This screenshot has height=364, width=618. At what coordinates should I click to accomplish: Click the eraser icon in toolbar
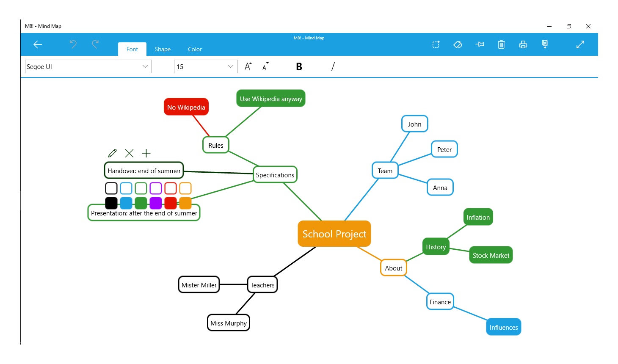pyautogui.click(x=458, y=44)
